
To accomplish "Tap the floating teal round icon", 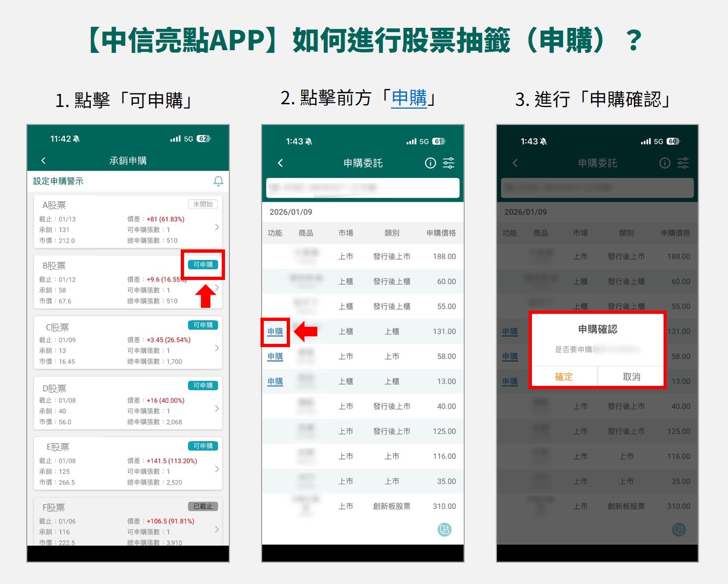I will 445,529.
